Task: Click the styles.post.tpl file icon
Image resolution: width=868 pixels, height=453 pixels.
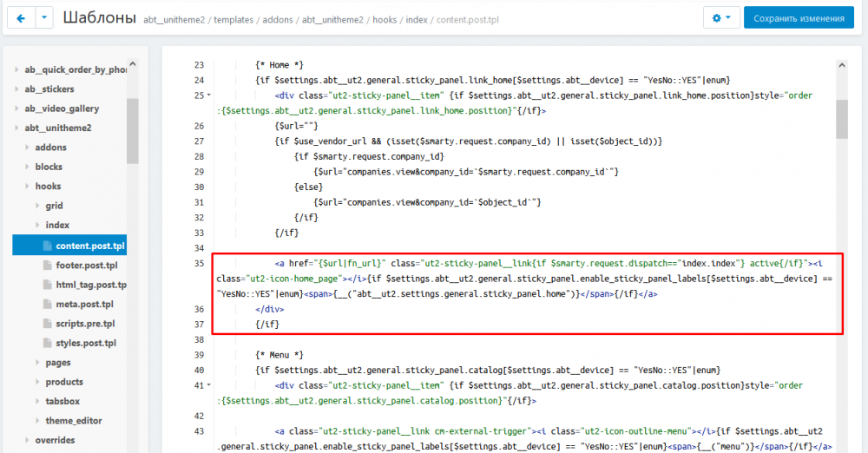Action: (x=49, y=343)
